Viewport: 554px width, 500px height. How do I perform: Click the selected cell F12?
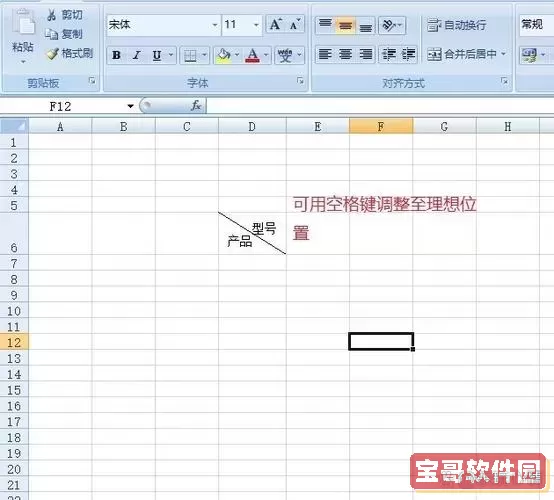[381, 342]
